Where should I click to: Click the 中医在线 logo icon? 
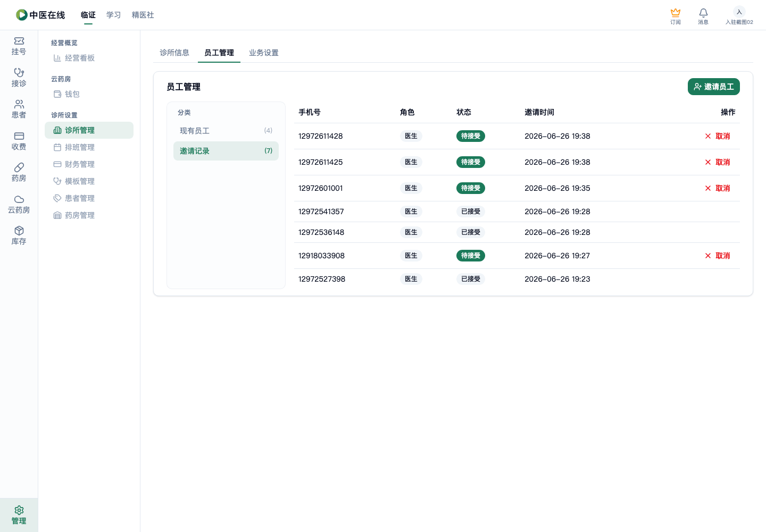click(x=22, y=15)
